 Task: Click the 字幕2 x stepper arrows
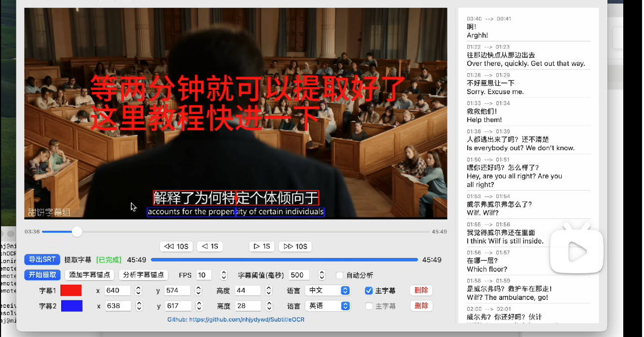click(139, 306)
